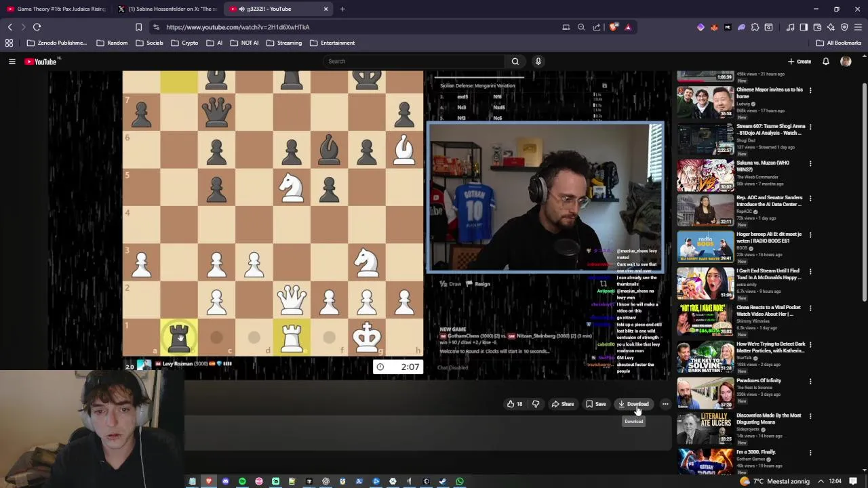Open the browser main menu

[858, 27]
